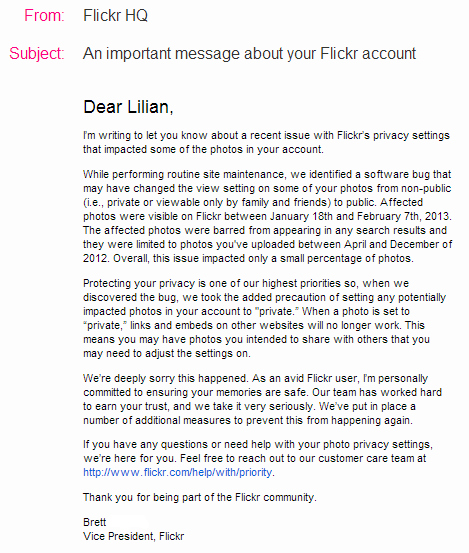Image resolution: width=469 pixels, height=553 pixels.
Task: Click the line about prevent this from happening again
Action: pyautogui.click(x=248, y=420)
